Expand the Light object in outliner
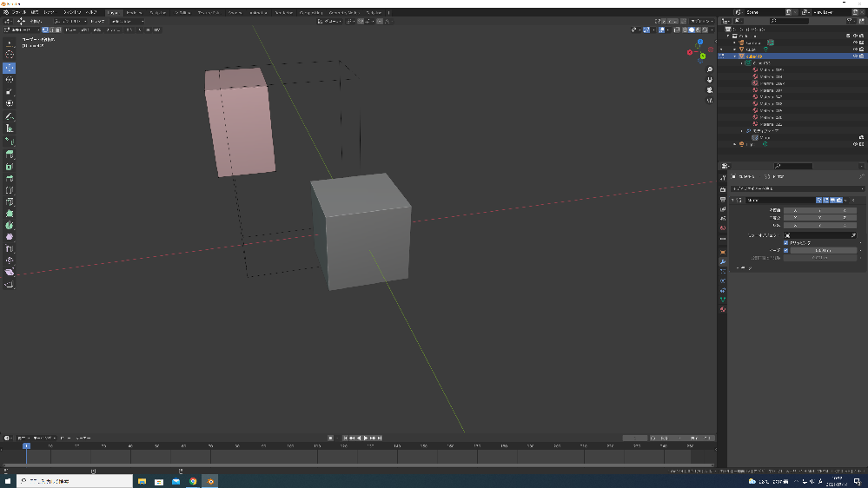The image size is (868, 488). click(x=735, y=144)
